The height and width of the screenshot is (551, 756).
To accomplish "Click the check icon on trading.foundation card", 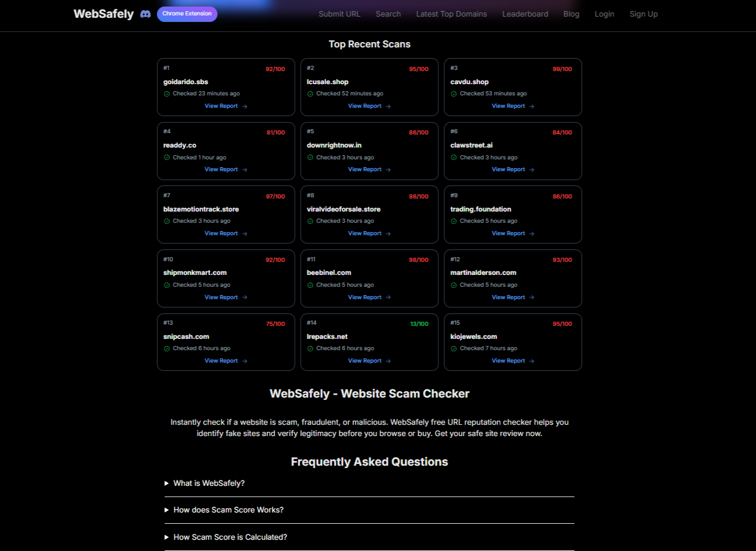I will [454, 221].
